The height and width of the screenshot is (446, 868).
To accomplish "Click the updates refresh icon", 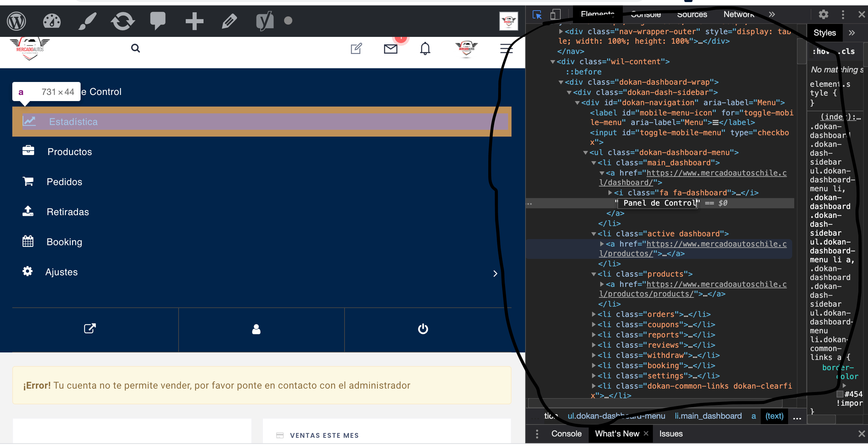I will 123,21.
